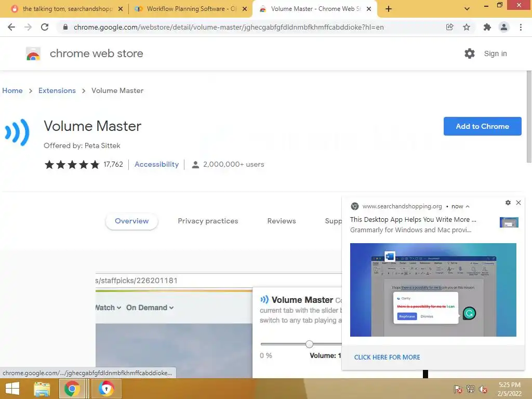532x399 pixels.
Task: Click the extension preview screenshot
Action: 219,326
